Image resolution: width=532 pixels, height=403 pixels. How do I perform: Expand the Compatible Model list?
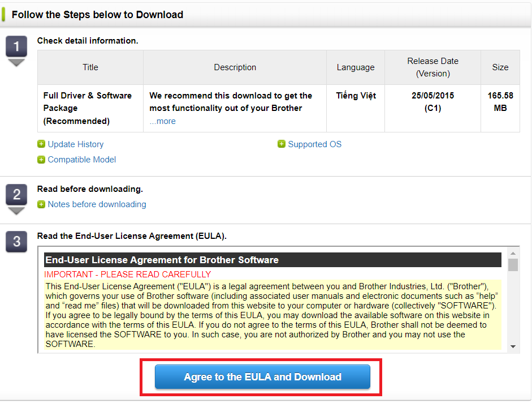81,160
